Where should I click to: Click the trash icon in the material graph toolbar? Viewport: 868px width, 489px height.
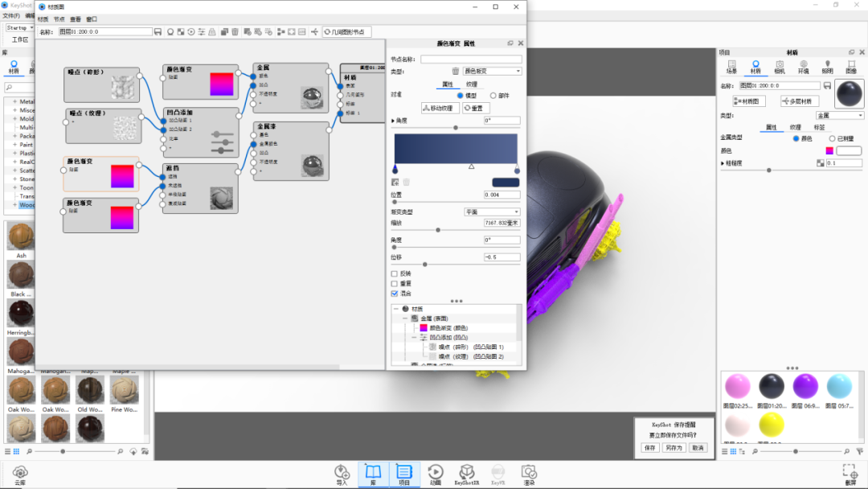click(x=235, y=32)
